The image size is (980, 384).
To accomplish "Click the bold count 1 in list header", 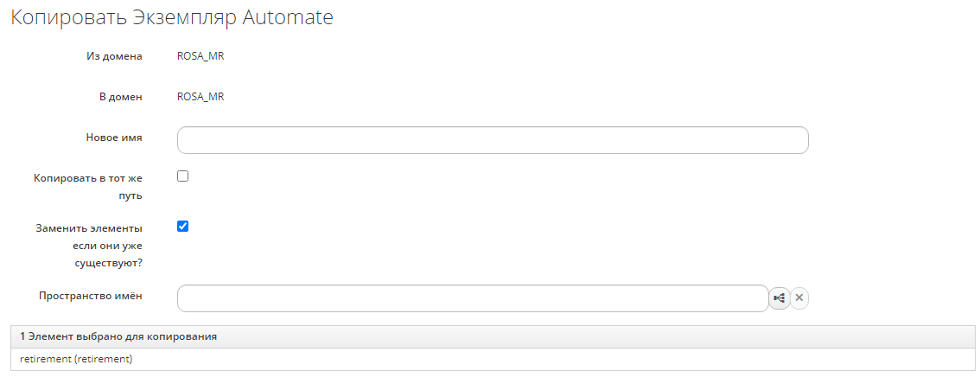I will tap(23, 336).
